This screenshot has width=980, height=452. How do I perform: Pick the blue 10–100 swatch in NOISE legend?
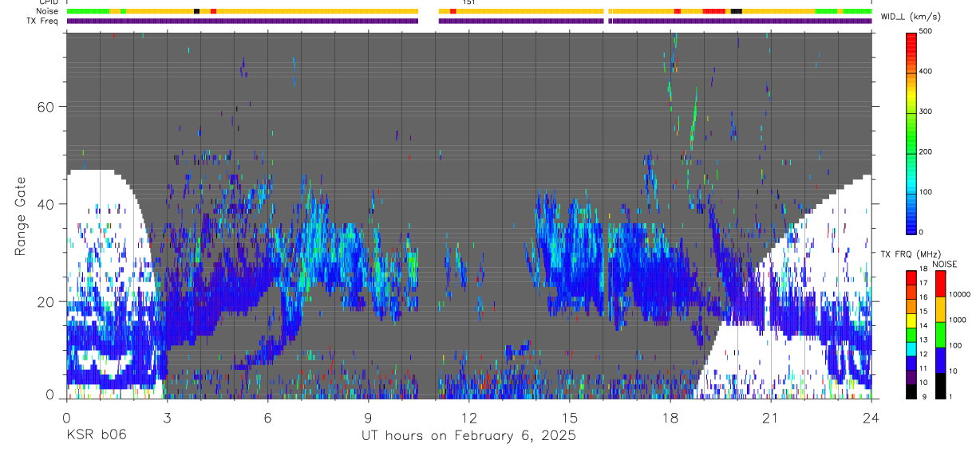(942, 360)
